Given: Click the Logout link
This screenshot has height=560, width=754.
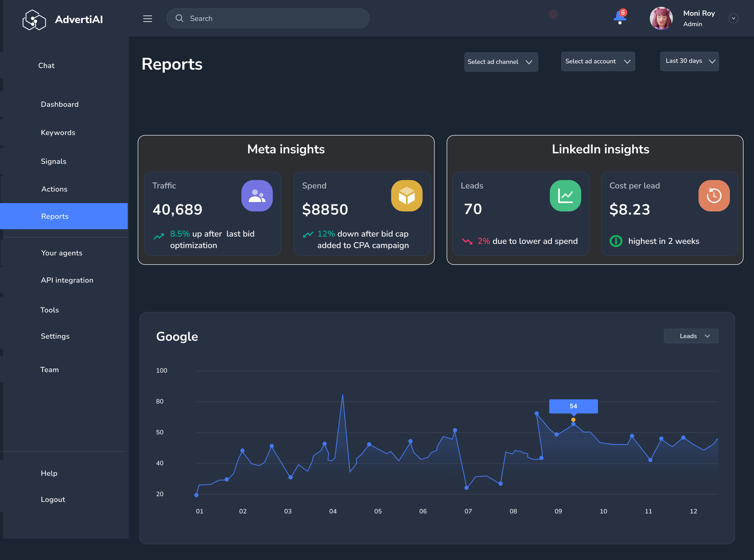Looking at the screenshot, I should (53, 499).
